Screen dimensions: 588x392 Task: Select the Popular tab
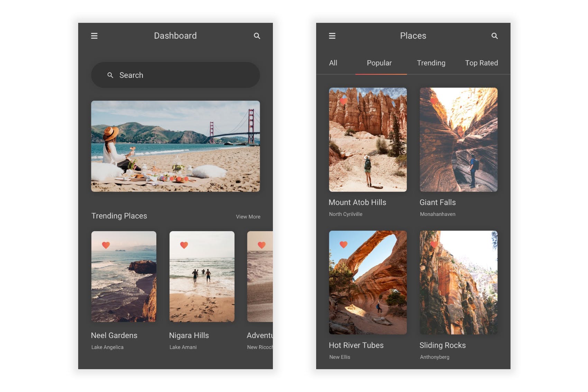(379, 63)
